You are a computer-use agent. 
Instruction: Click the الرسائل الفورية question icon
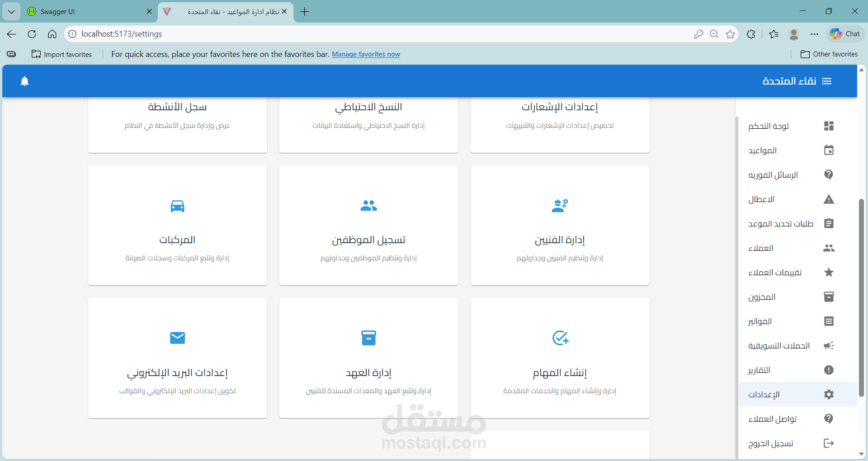(x=829, y=175)
